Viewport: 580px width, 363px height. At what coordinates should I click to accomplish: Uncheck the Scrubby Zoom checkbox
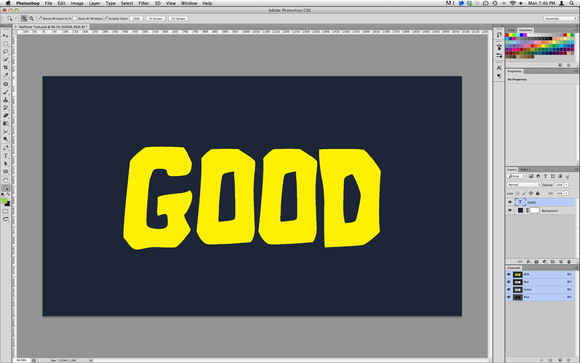[x=105, y=19]
